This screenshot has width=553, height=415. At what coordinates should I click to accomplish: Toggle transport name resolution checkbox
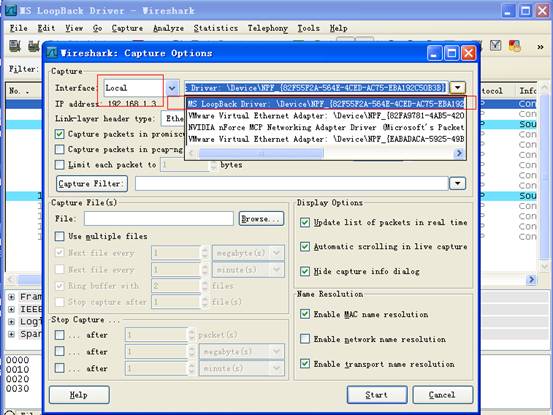[305, 364]
